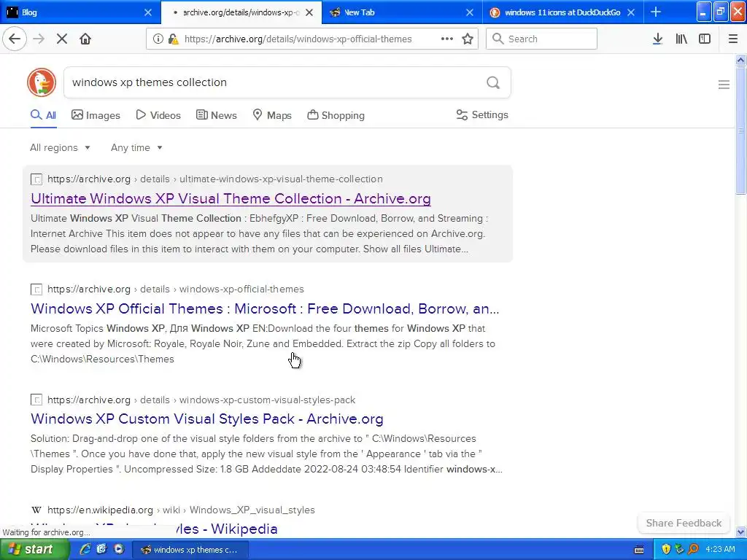Close the archive.org tab
747x560 pixels.
309,12
